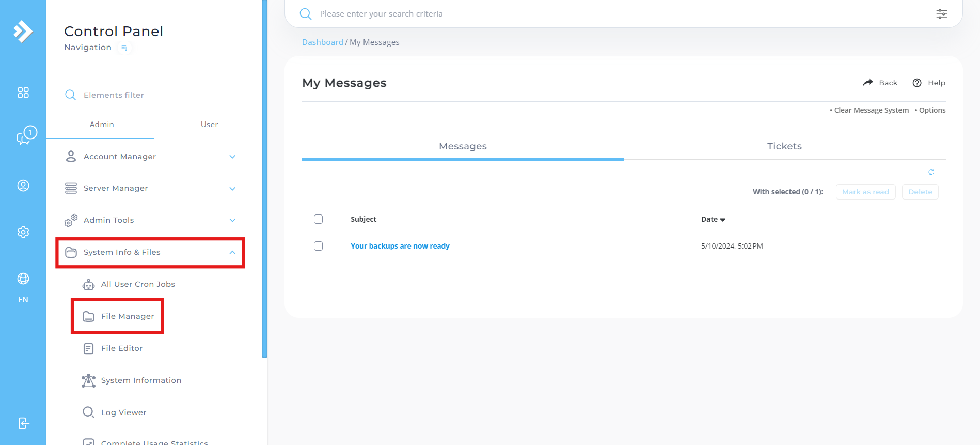This screenshot has width=980, height=445.
Task: Click the 5/10/2024, 5:02 PM date cell
Action: click(x=732, y=246)
